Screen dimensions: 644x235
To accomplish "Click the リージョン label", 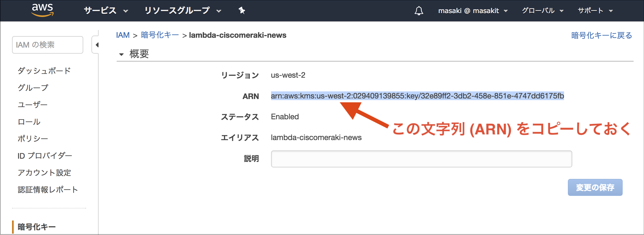I will [240, 75].
